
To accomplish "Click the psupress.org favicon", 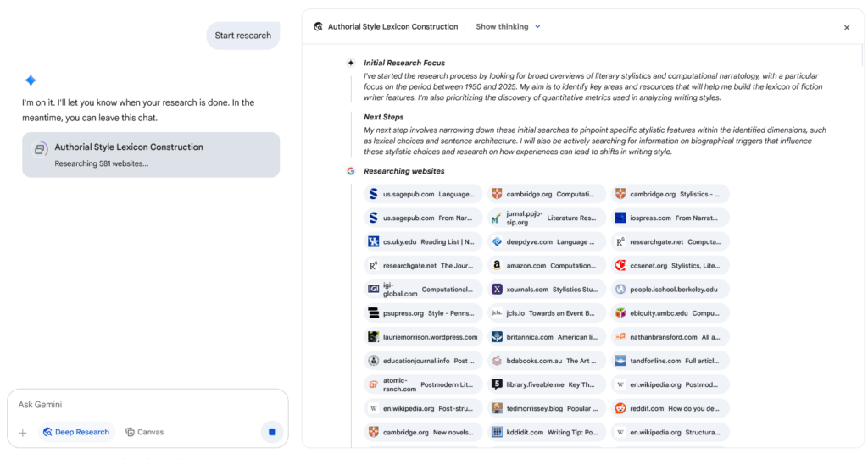I will tap(374, 313).
